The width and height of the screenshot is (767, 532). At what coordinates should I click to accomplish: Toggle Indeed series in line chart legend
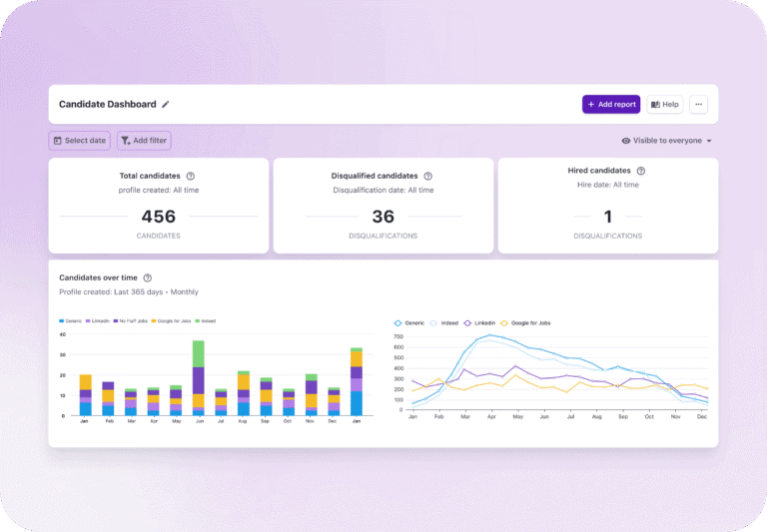point(444,323)
